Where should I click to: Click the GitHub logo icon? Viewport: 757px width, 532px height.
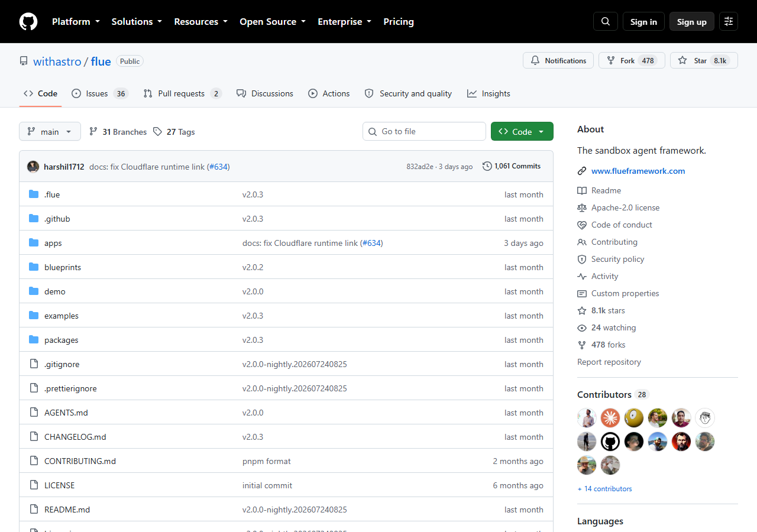coord(28,22)
